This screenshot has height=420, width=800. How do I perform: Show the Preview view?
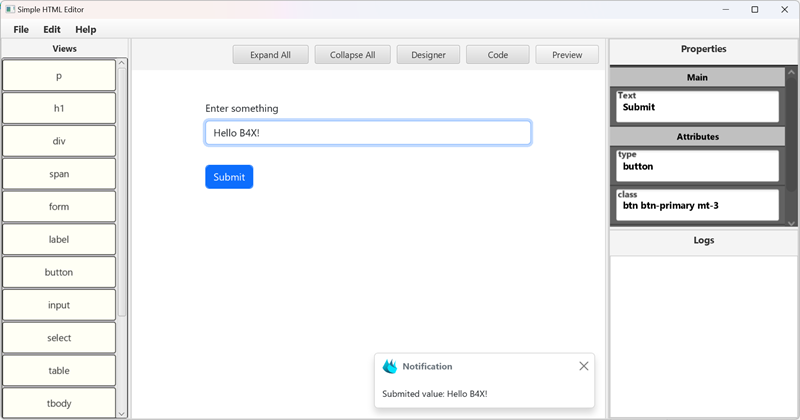[567, 55]
